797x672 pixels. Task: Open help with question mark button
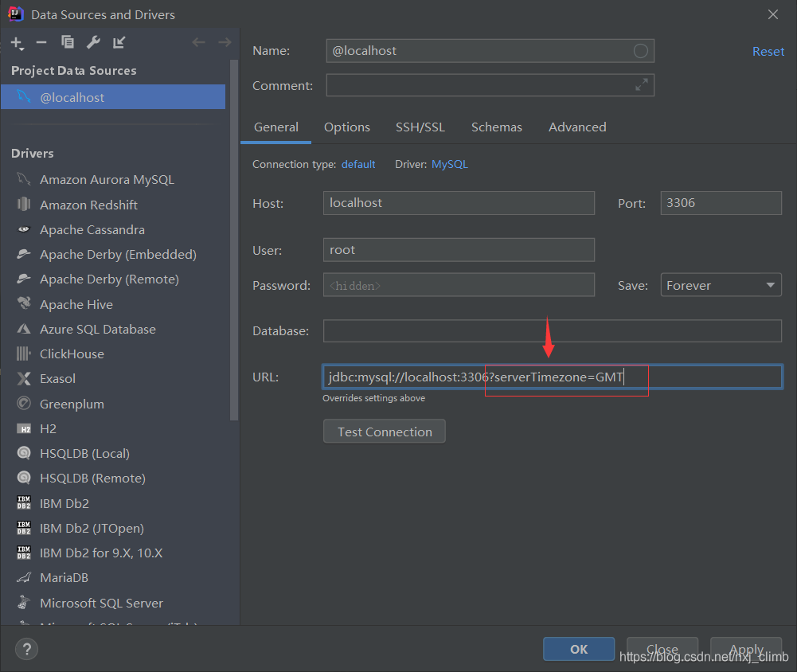(x=26, y=649)
